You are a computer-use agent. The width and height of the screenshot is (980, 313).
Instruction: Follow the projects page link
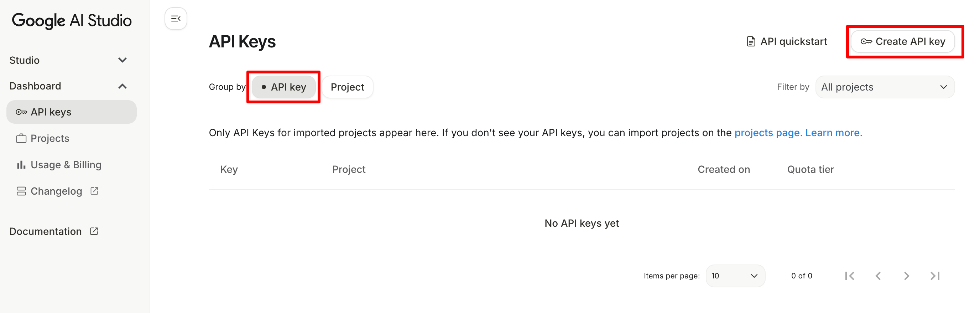[x=768, y=133]
